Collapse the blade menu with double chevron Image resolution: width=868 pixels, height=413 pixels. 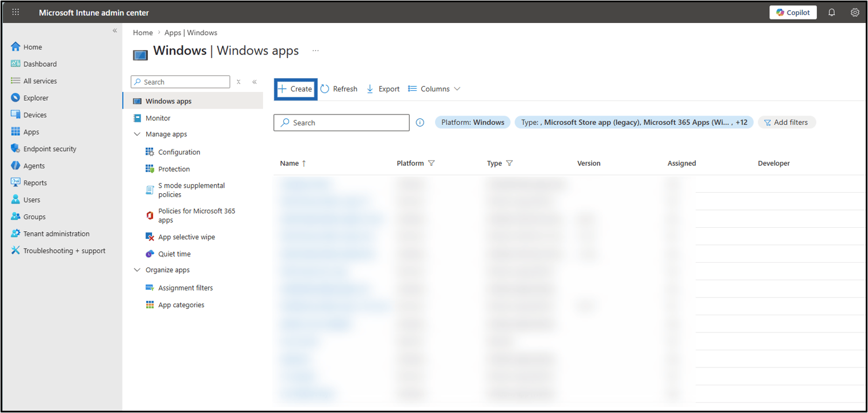pyautogui.click(x=254, y=82)
